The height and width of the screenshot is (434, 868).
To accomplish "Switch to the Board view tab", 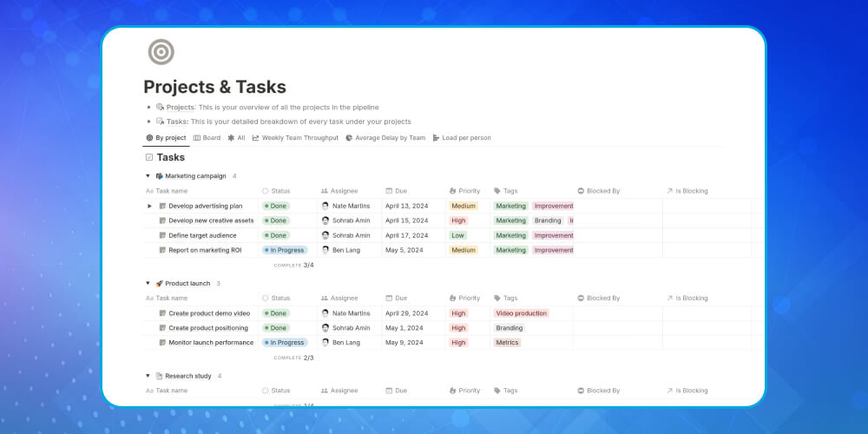I will click(207, 137).
